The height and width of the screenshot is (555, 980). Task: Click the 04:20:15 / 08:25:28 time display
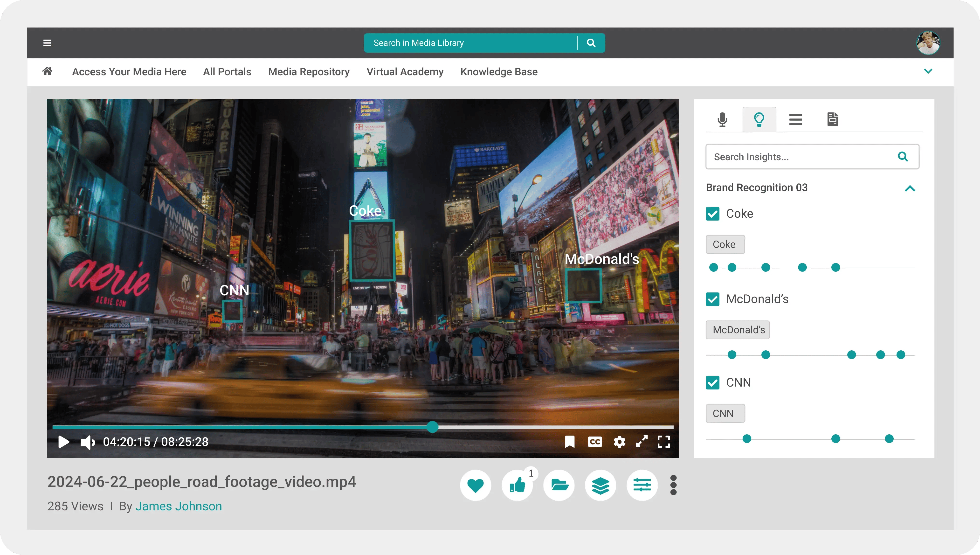tap(155, 442)
